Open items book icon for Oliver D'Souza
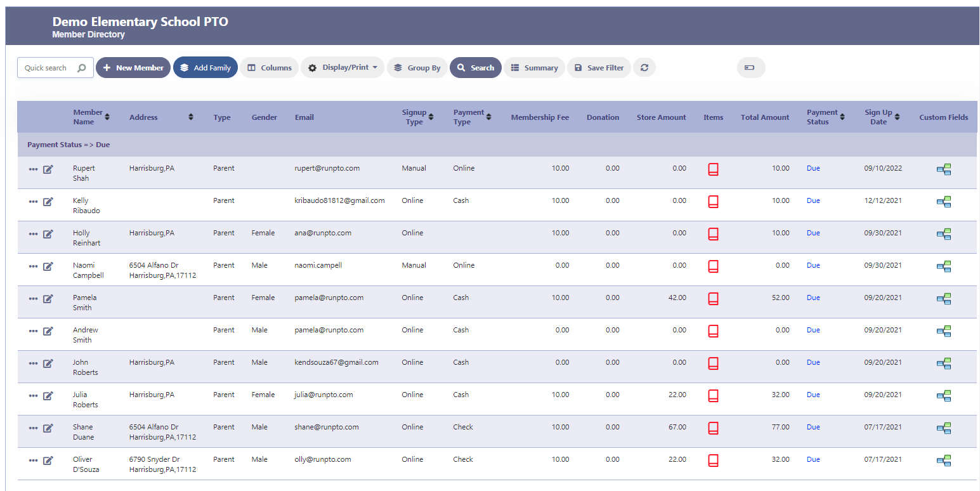Image resolution: width=980 pixels, height=491 pixels. point(713,461)
